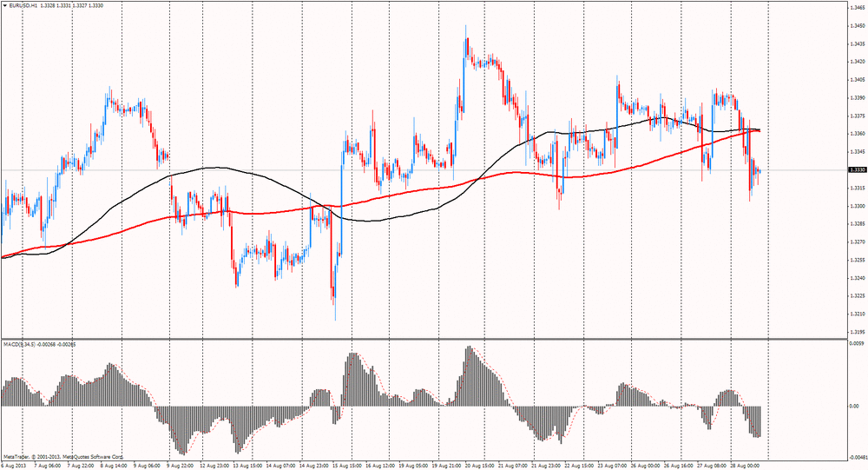Click the 23 Aug 07:00 time axis label
Viewport: 868px width, 470px height.
(613, 466)
